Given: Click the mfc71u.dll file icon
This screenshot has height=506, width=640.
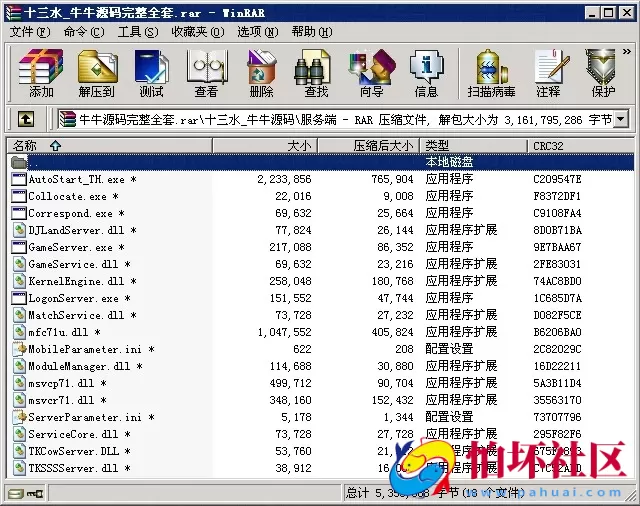Looking at the screenshot, I should point(19,332).
